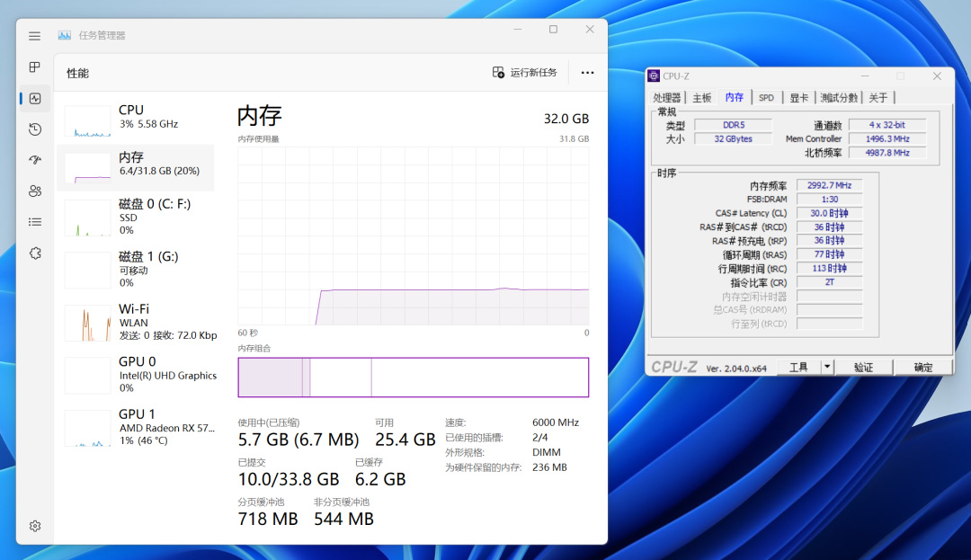Click the 4 x 32-bit channel field

[x=886, y=125]
